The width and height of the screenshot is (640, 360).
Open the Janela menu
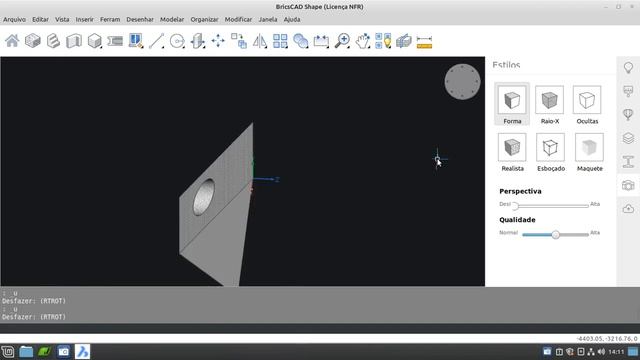[x=268, y=19]
